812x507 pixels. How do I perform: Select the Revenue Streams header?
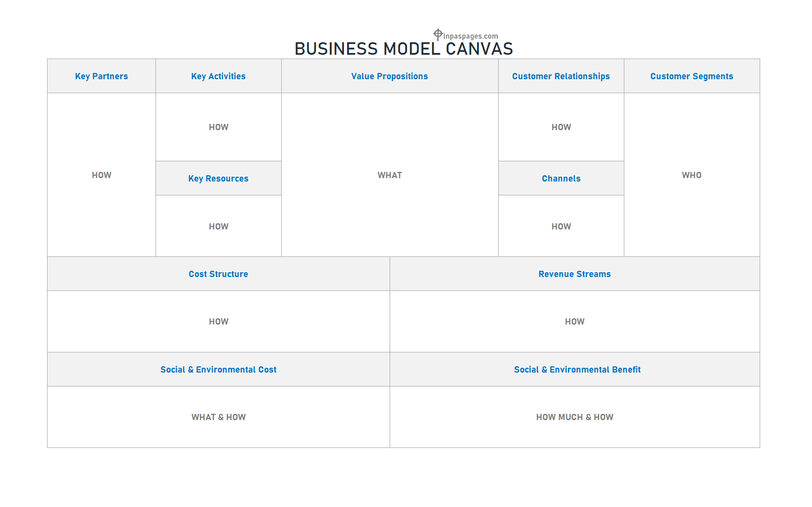[x=574, y=274]
